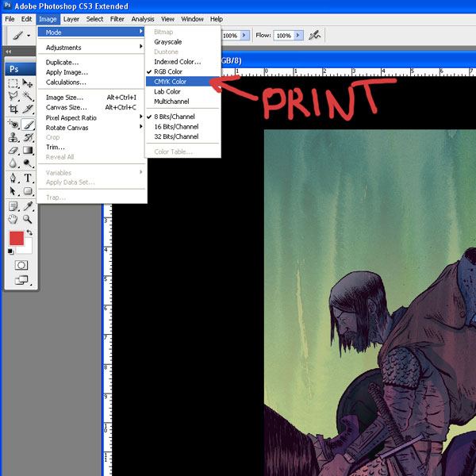Expand the Pixel Aspect Ratio submenu
This screenshot has width=476, height=476.
point(90,117)
